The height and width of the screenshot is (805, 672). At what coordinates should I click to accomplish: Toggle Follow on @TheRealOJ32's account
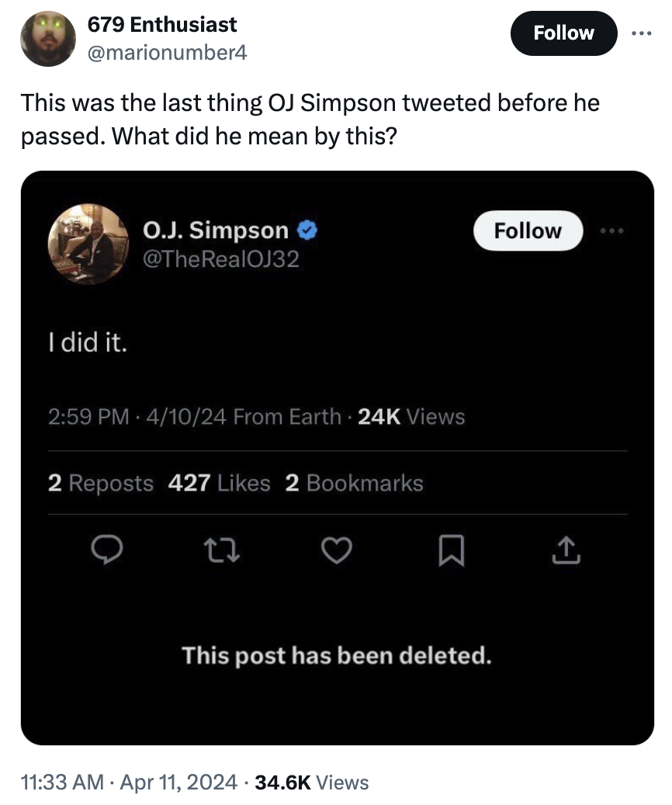pyautogui.click(x=528, y=230)
